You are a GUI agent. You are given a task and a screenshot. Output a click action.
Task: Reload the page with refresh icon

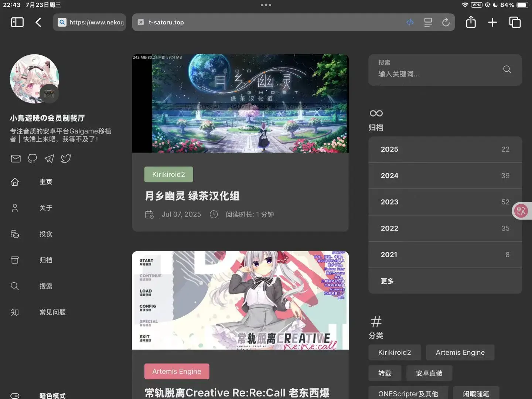point(446,22)
